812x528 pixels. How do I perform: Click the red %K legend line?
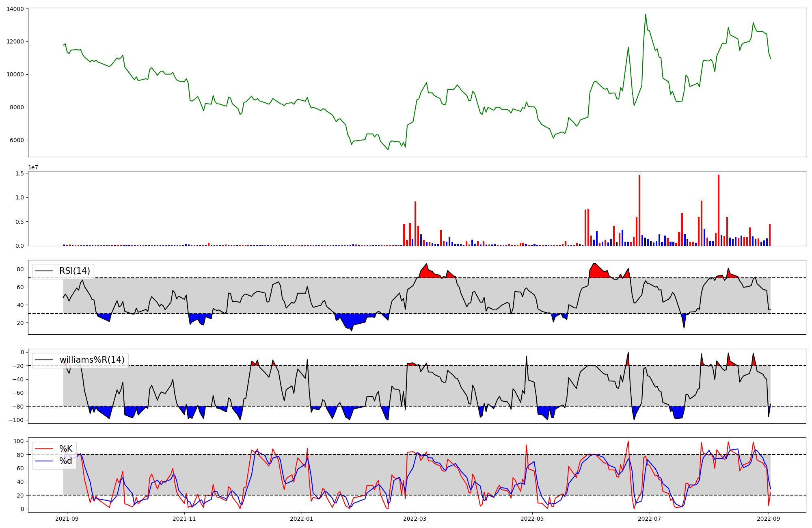44,449
